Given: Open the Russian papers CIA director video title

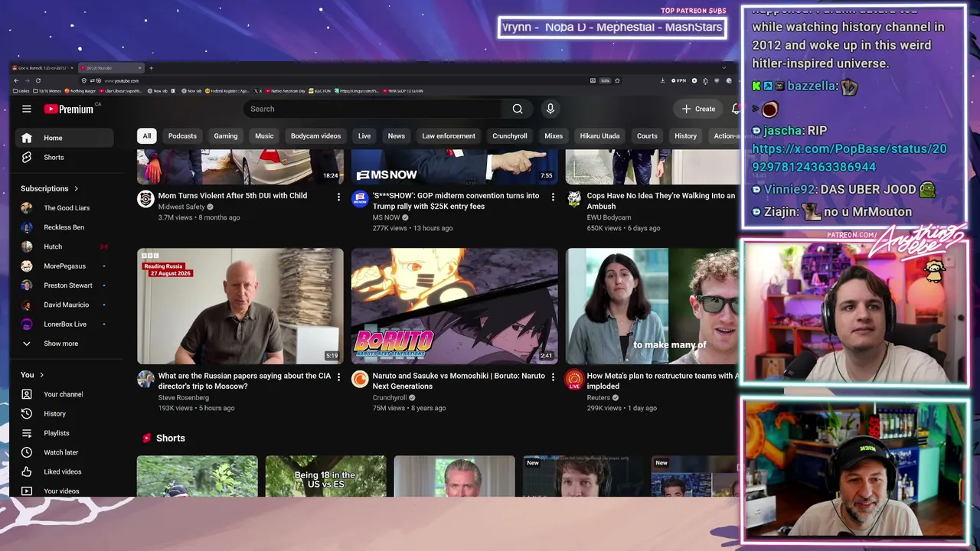Looking at the screenshot, I should pos(245,381).
